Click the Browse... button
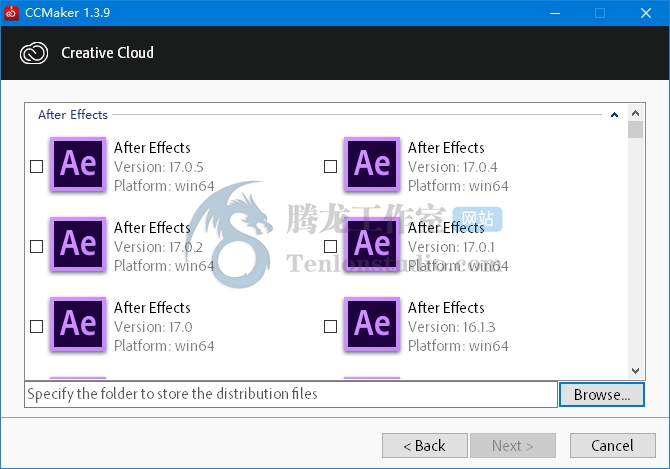 point(602,394)
